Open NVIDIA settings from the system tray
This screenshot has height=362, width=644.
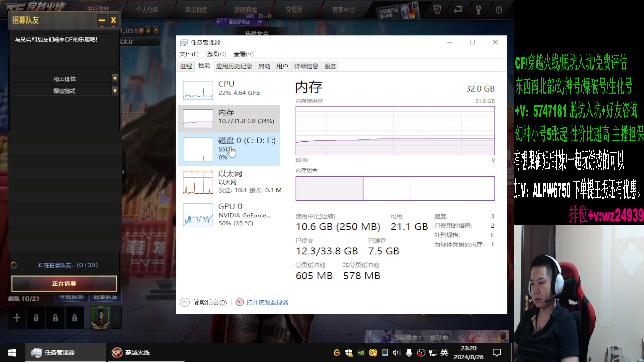[x=361, y=353]
